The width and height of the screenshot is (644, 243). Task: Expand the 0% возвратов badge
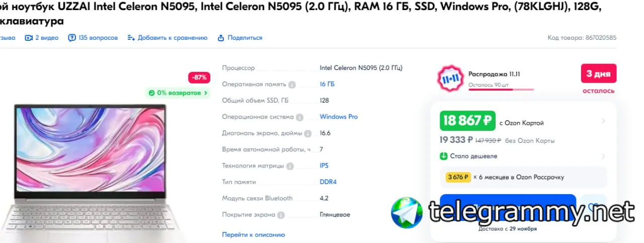178,93
